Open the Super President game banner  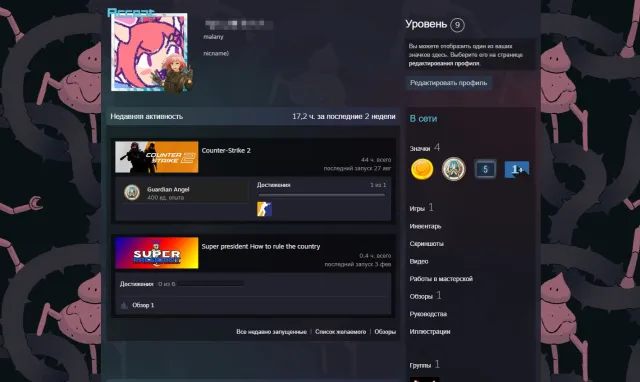point(157,253)
